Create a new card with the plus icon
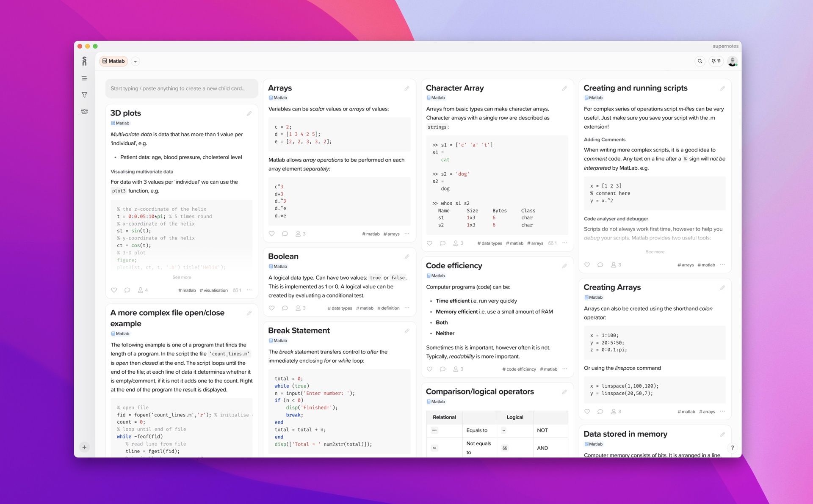Image resolution: width=813 pixels, height=504 pixels. [x=84, y=447]
